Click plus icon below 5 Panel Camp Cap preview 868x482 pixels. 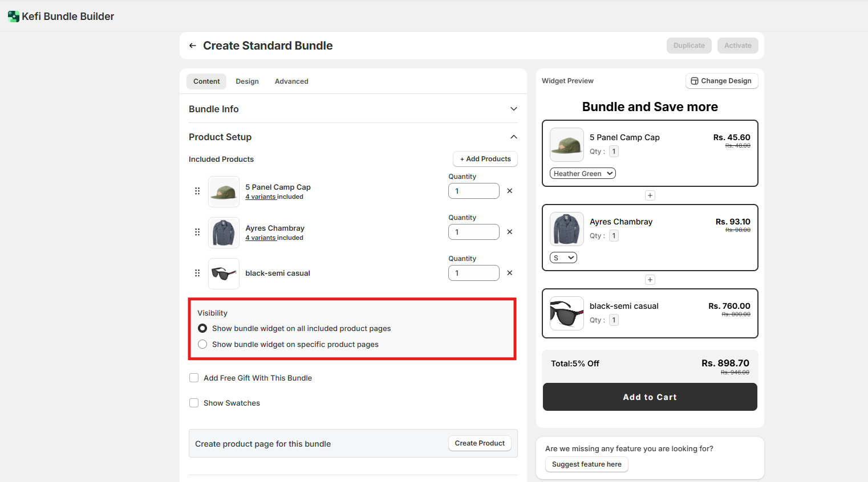click(650, 195)
